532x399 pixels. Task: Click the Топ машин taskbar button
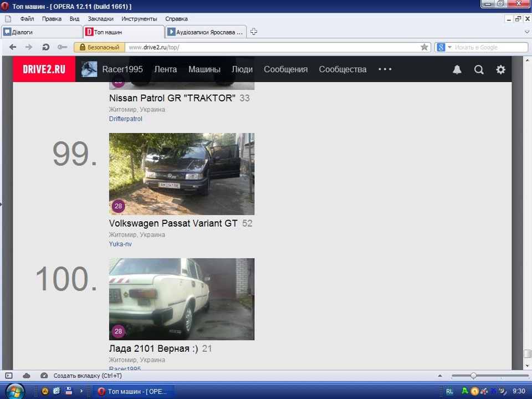[132, 391]
